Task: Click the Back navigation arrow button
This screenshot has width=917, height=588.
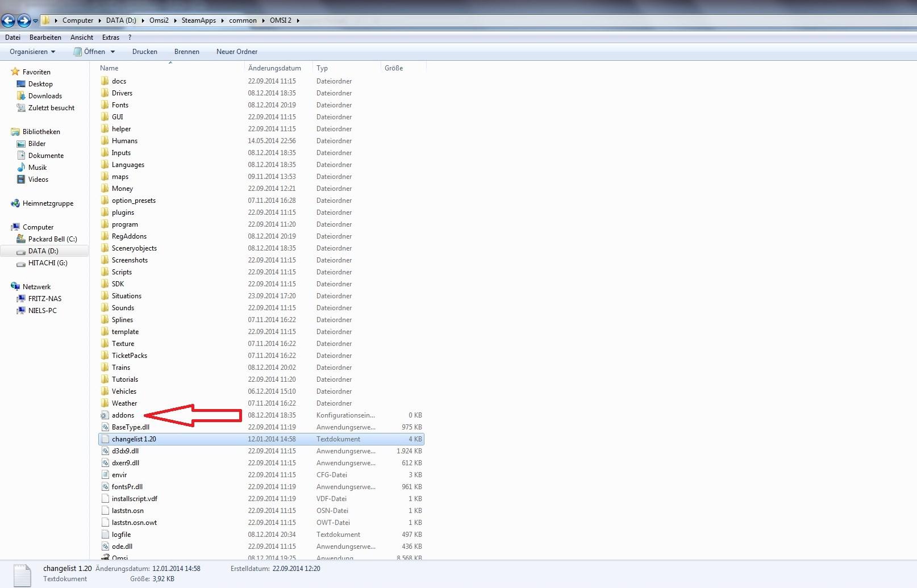Action: point(9,21)
